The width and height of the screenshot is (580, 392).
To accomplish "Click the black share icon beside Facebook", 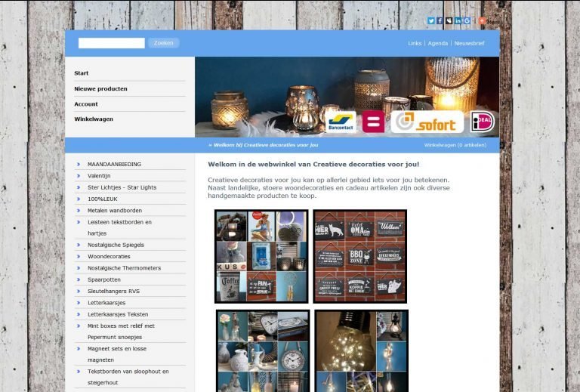I will (449, 20).
